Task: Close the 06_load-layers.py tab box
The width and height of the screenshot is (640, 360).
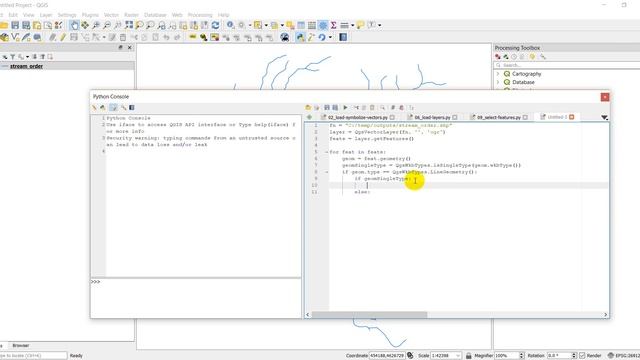Action: tap(455, 117)
